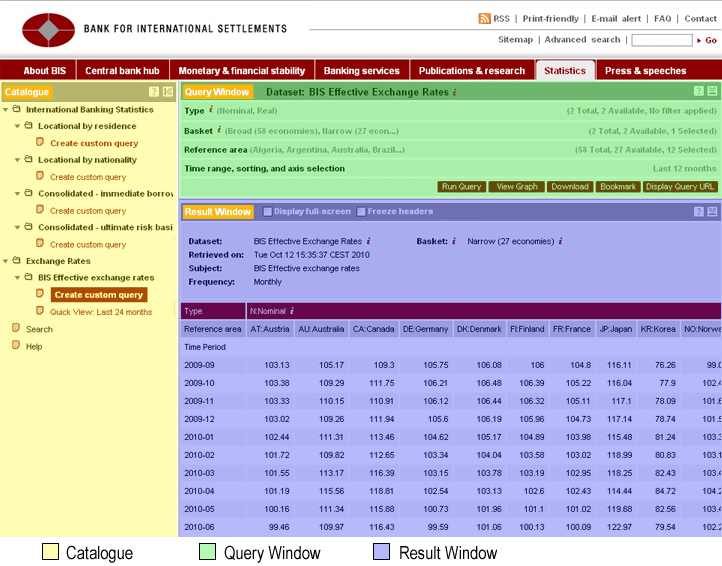722x566 pixels.
Task: Click the info icon next to Type filter
Action: [x=211, y=109]
